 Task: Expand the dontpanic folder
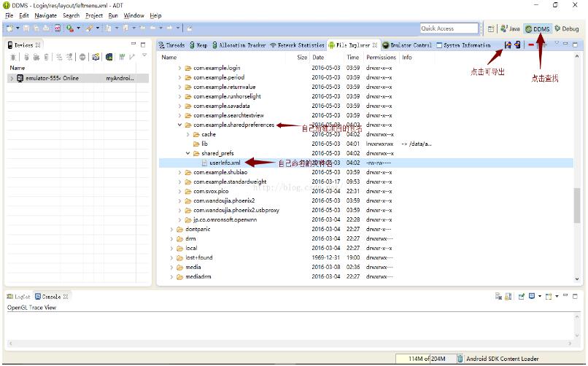click(x=171, y=229)
